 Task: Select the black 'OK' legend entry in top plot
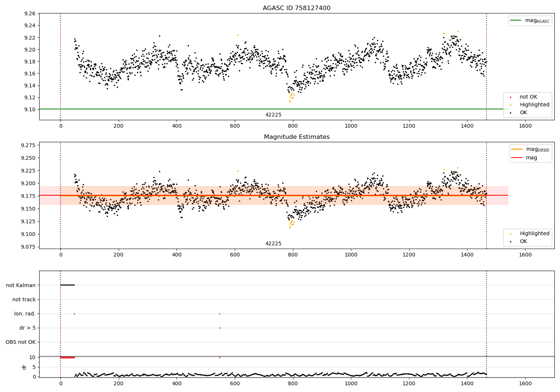[x=519, y=113]
